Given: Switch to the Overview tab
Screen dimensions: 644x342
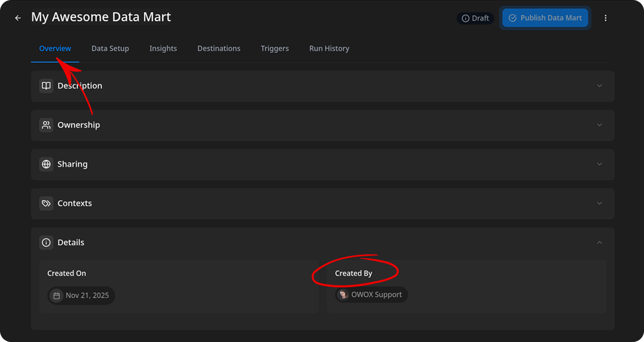Looking at the screenshot, I should pos(55,49).
